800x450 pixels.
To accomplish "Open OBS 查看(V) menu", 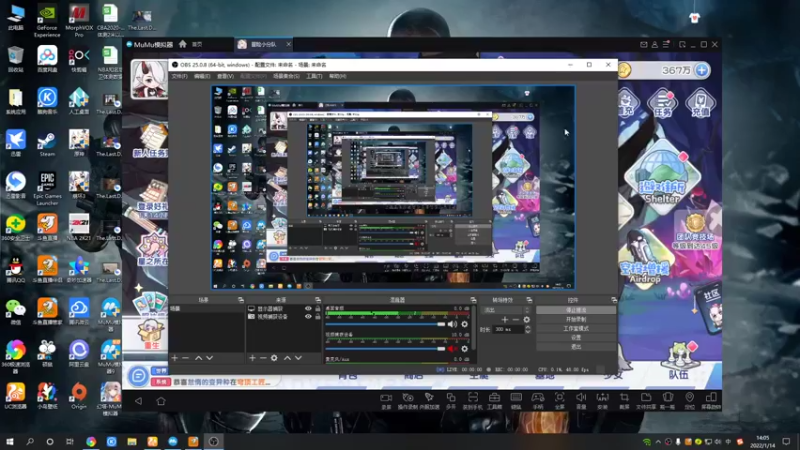I will (x=225, y=76).
